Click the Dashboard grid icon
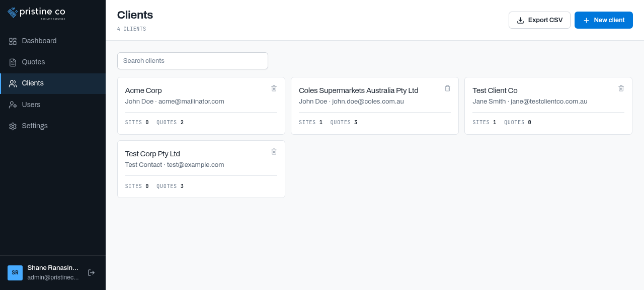 [x=13, y=41]
